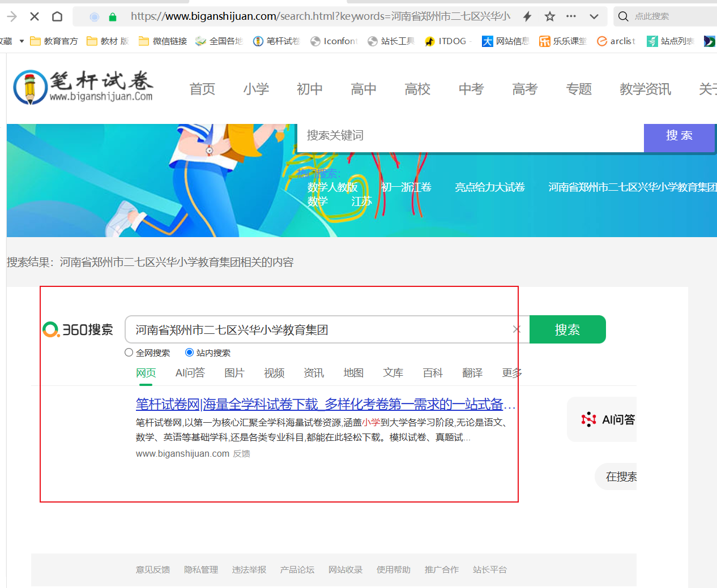Bookmark page with star icon

tap(550, 16)
